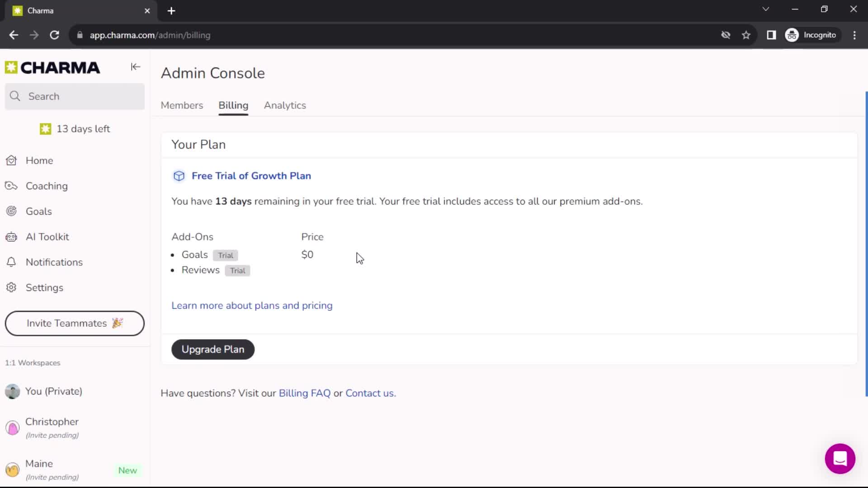Click the Goals target icon
This screenshot has width=868, height=488.
pyautogui.click(x=11, y=211)
